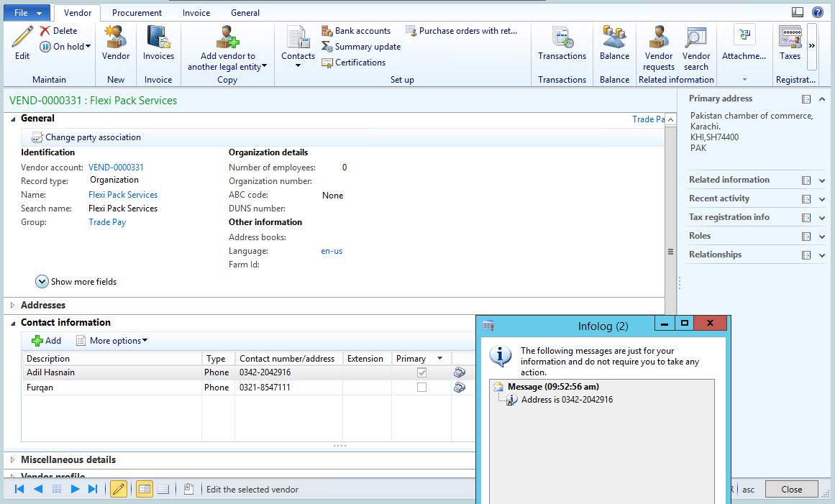This screenshot has height=504, width=835.
Task: Expand Show more fields
Action: pos(76,281)
